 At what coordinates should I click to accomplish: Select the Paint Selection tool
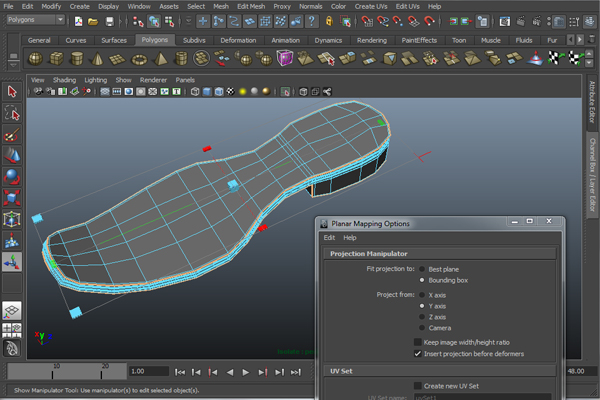point(12,135)
